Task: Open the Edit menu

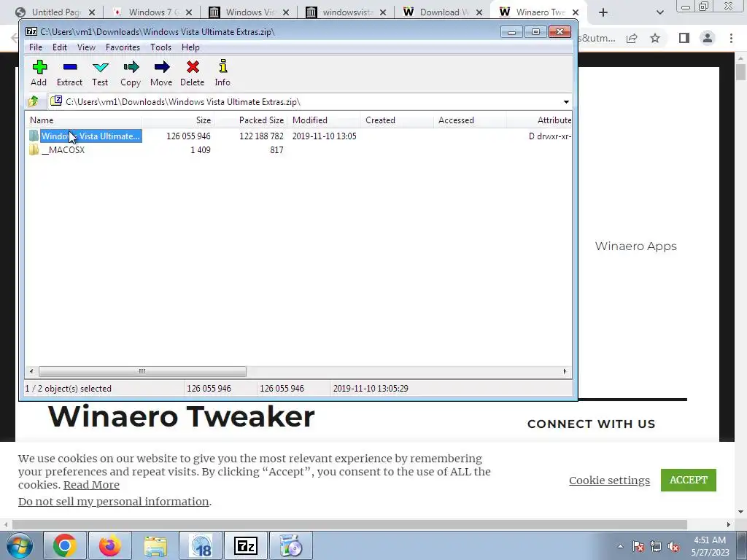Action: [x=60, y=47]
